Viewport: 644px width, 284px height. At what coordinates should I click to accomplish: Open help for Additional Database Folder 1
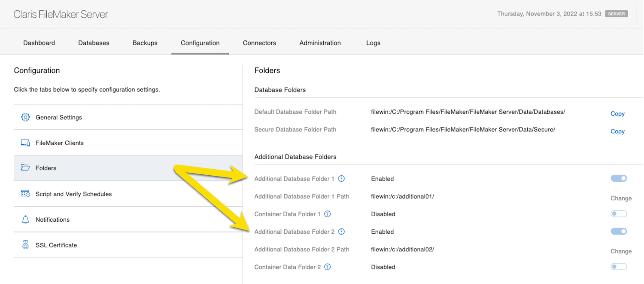click(x=342, y=179)
